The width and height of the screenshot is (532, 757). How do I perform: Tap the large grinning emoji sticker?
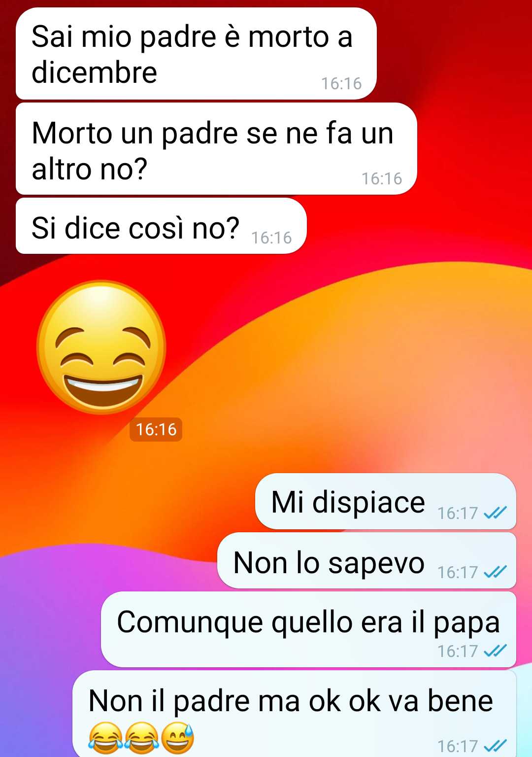pyautogui.click(x=101, y=347)
